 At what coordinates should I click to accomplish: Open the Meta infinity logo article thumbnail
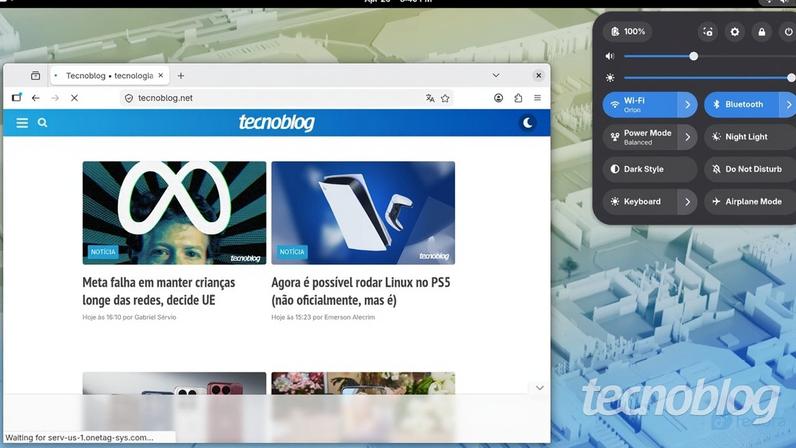click(x=174, y=213)
